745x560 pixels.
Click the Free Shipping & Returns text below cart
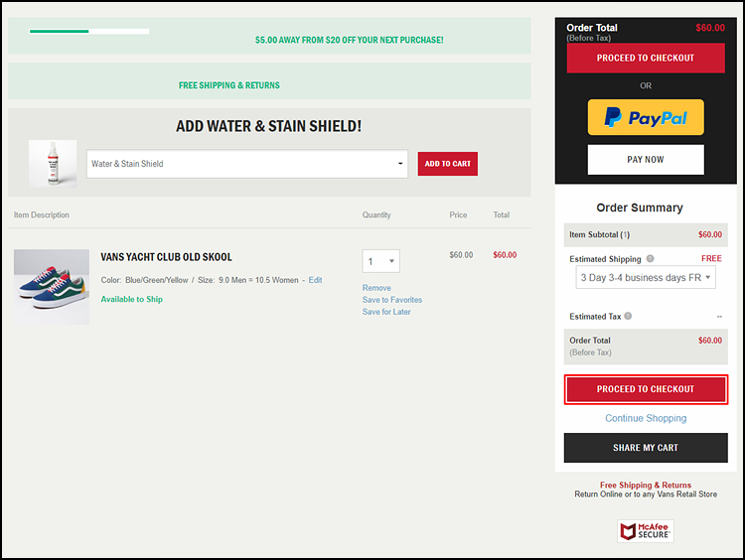[x=646, y=485]
